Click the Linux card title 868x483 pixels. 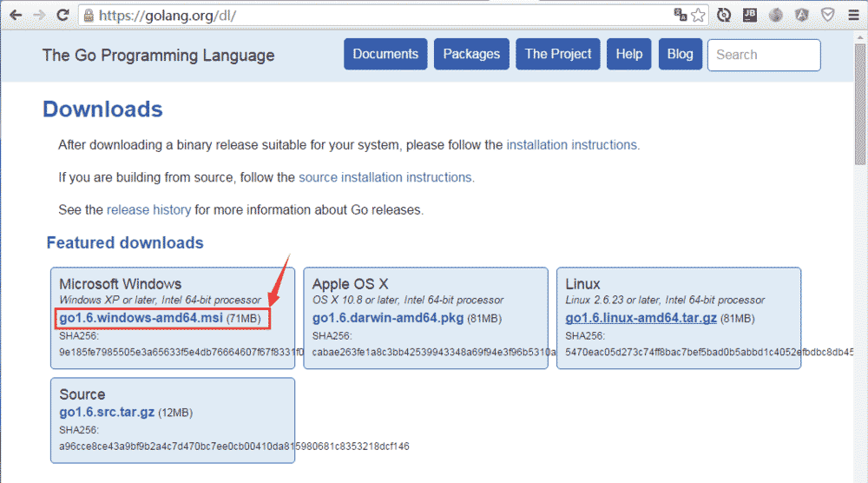coord(582,284)
